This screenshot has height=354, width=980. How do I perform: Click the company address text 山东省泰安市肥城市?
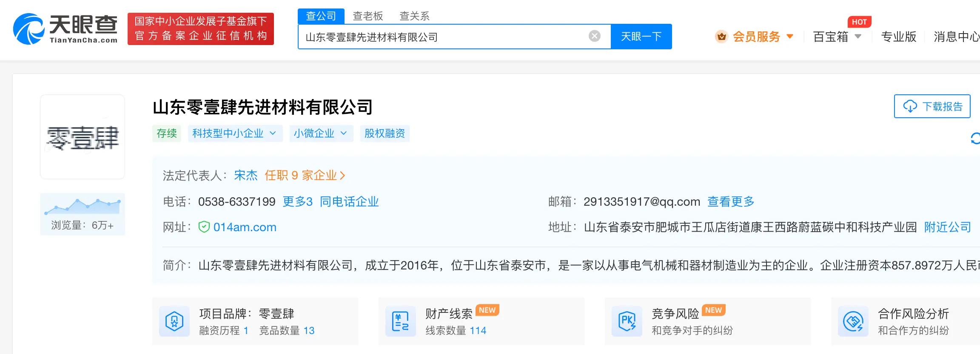click(750, 227)
